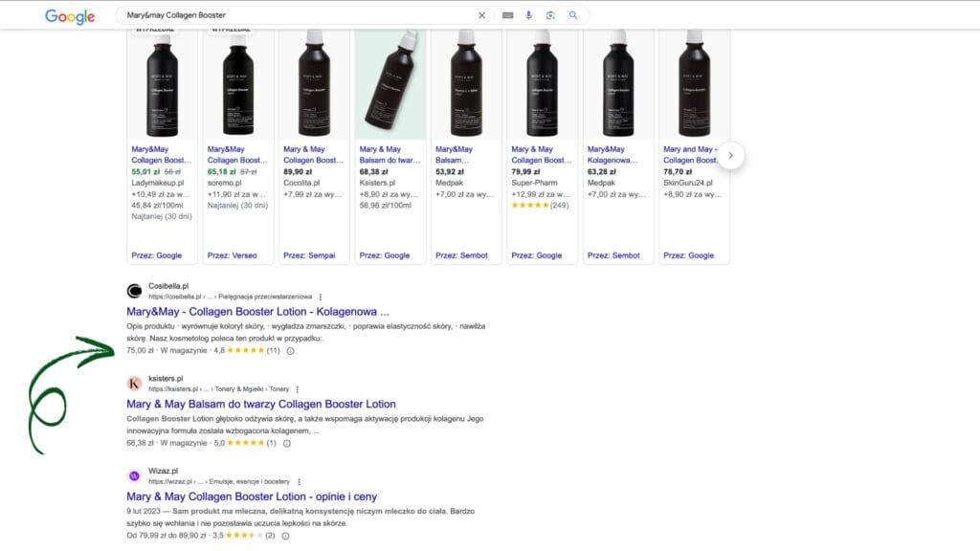Open the Cosibella Collagen Booster Lotion result

coord(256,311)
